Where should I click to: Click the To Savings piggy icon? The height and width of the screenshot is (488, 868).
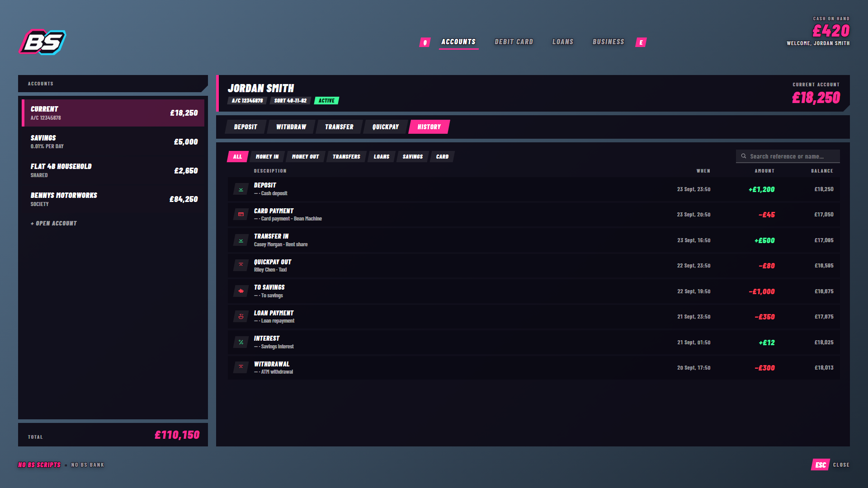[241, 291]
